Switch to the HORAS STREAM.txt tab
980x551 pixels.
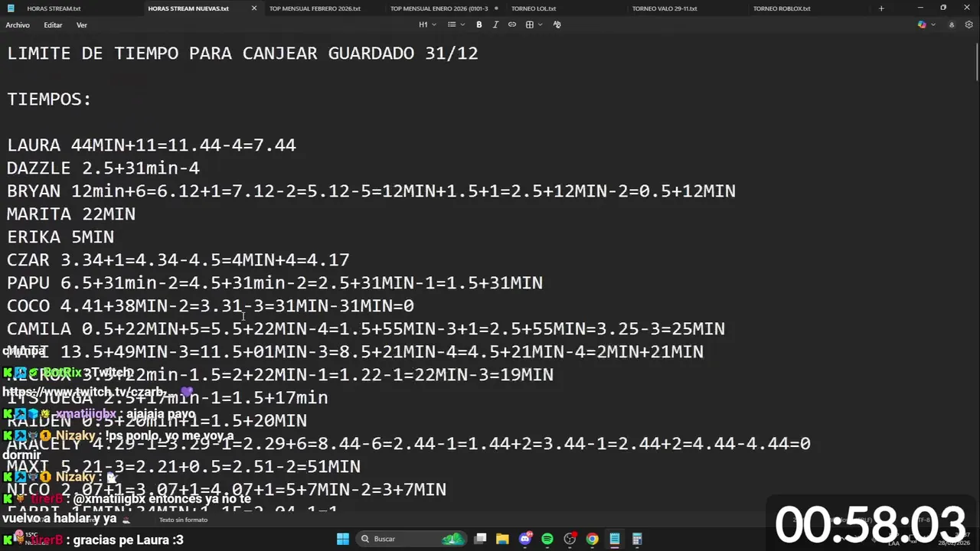click(54, 8)
